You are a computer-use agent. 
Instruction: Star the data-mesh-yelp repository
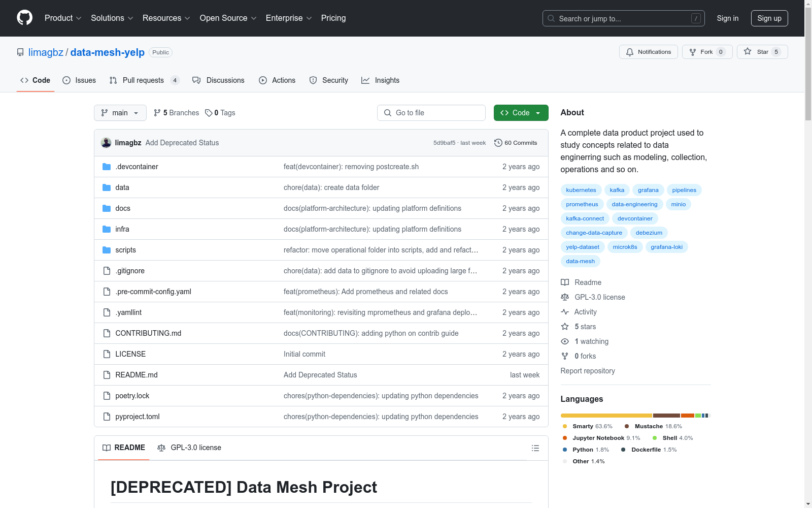point(762,52)
